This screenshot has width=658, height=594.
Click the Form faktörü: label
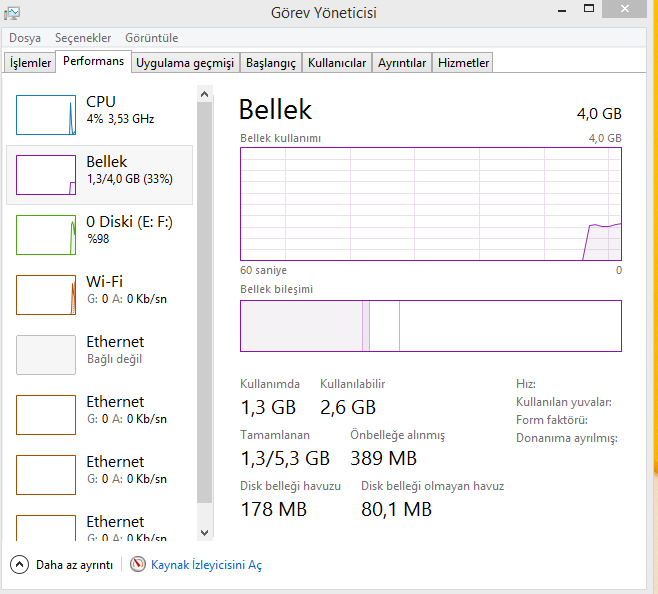(x=551, y=420)
